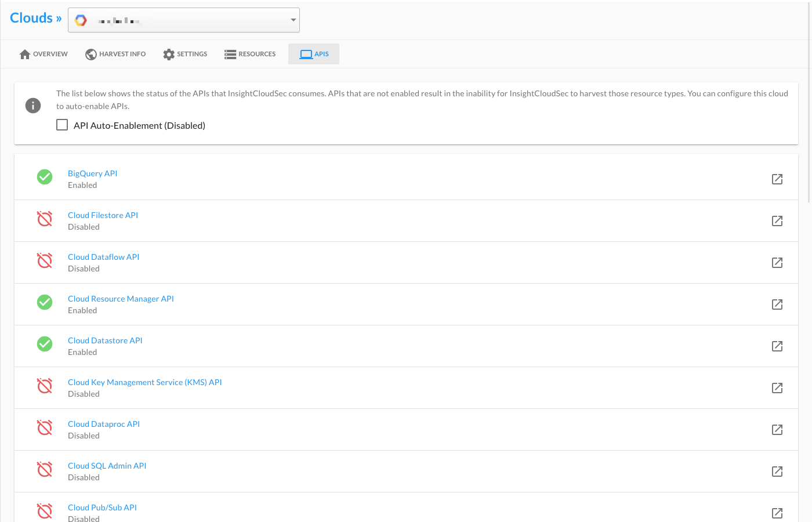Select the APIs tab
The height and width of the screenshot is (522, 812).
(x=314, y=54)
